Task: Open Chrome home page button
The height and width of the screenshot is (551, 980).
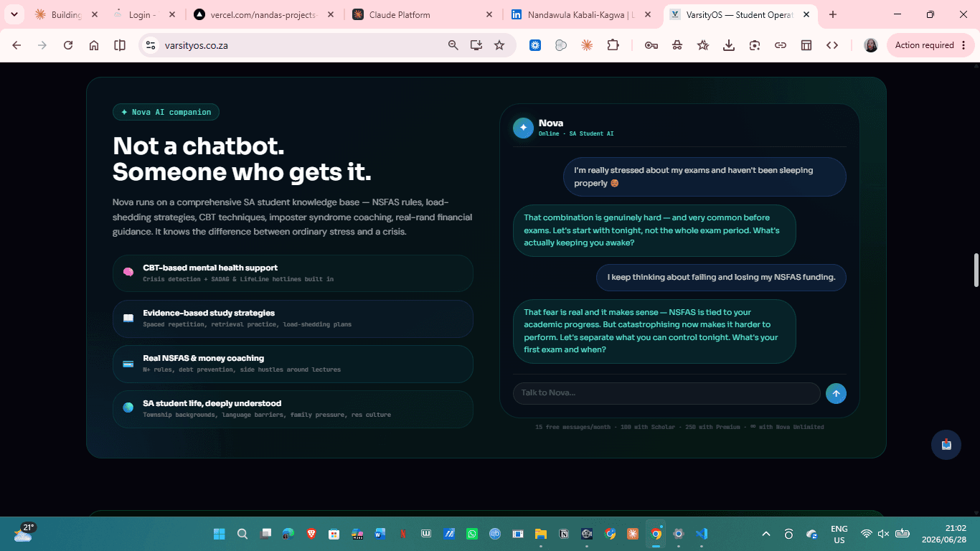Action: point(94,45)
